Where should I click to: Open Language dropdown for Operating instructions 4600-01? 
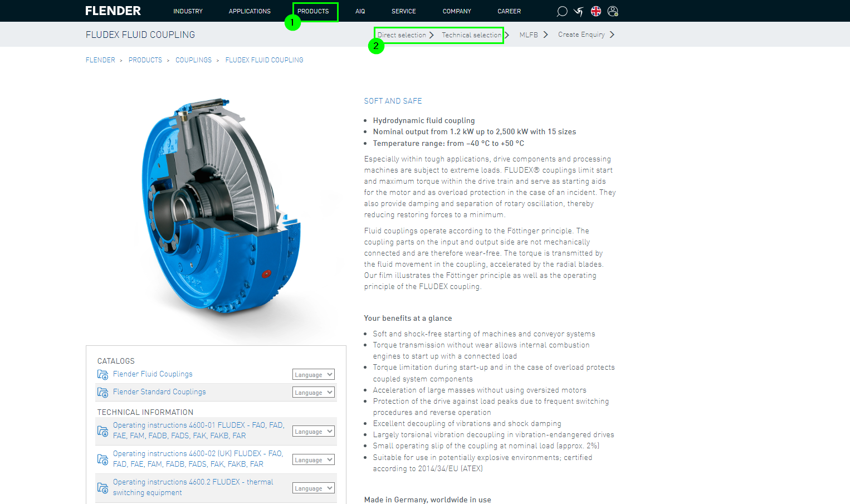[314, 431]
